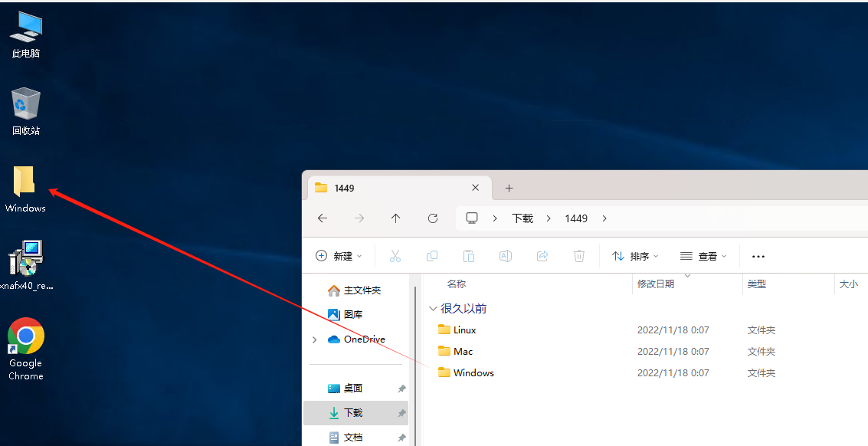Open 主文件夹 in the navigation pane
Viewport: 868px width, 446px height.
pyautogui.click(x=356, y=290)
